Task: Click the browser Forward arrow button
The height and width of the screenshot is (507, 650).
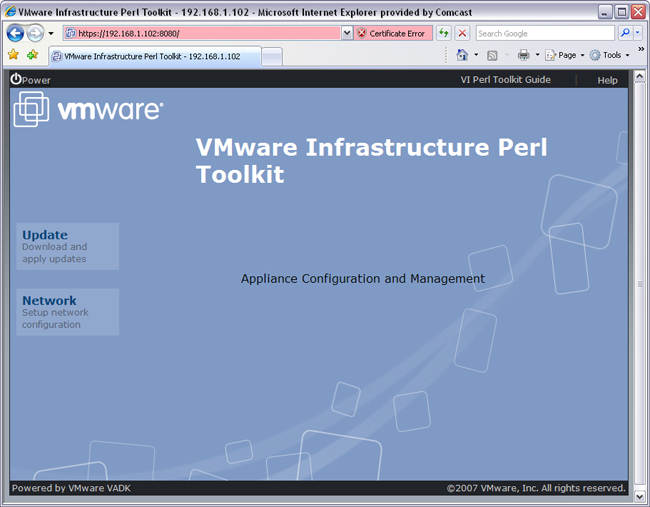Action: (35, 33)
